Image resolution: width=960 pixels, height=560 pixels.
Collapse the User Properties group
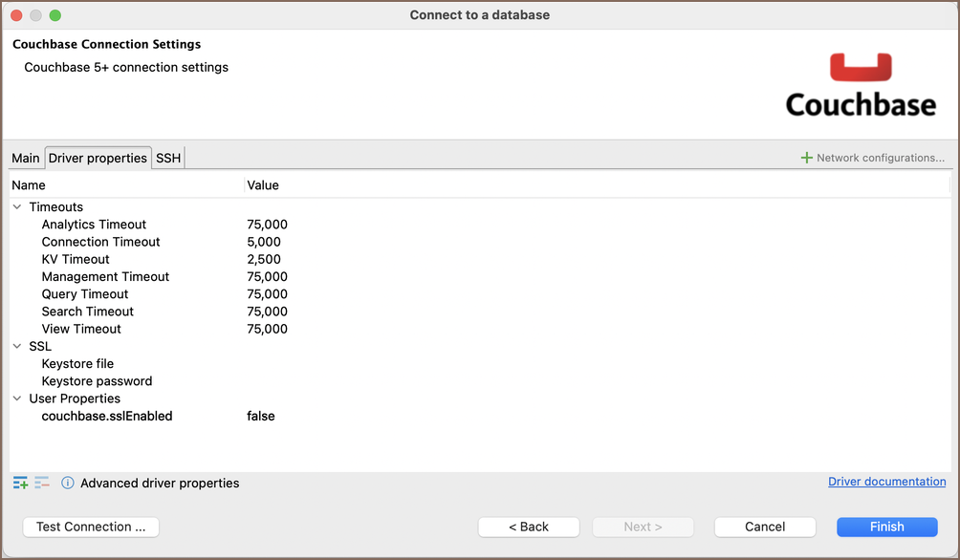pyautogui.click(x=17, y=398)
